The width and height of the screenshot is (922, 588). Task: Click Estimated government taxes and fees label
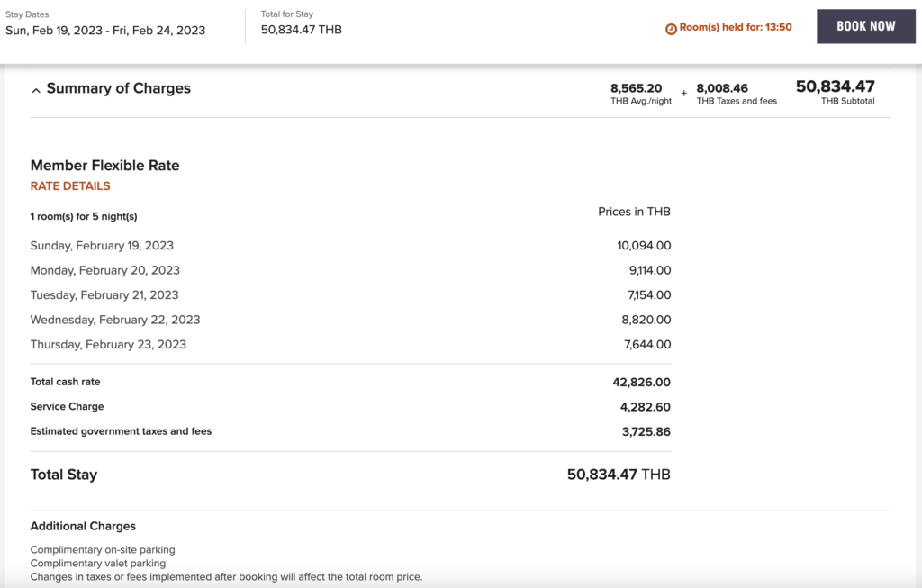tap(121, 431)
